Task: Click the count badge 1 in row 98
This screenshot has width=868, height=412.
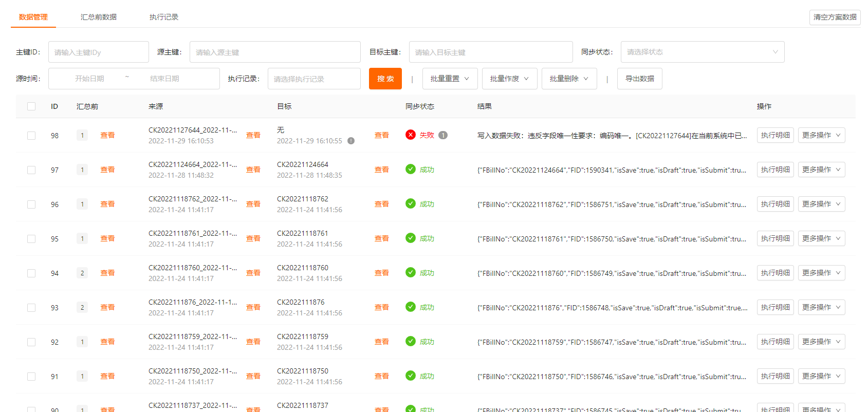Action: pos(82,136)
